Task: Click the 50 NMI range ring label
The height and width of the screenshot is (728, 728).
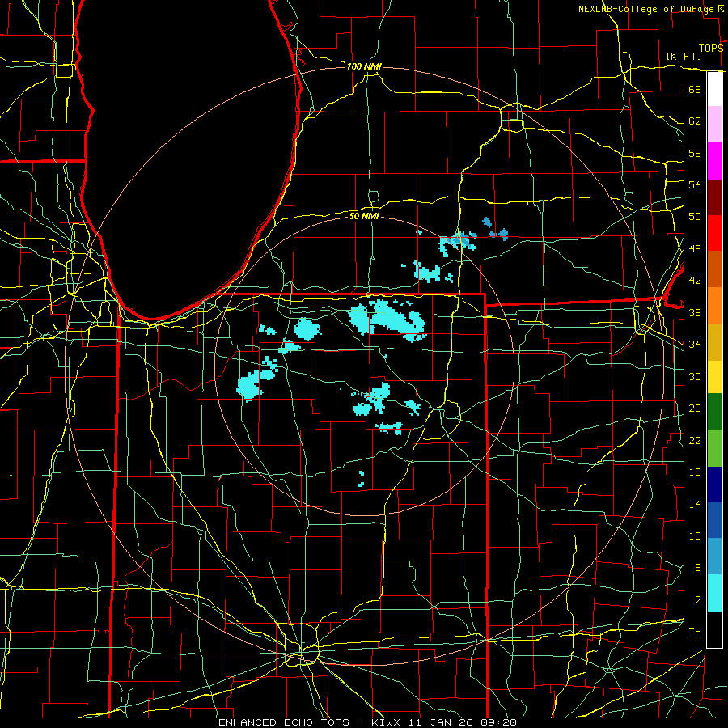Action: 364,216
